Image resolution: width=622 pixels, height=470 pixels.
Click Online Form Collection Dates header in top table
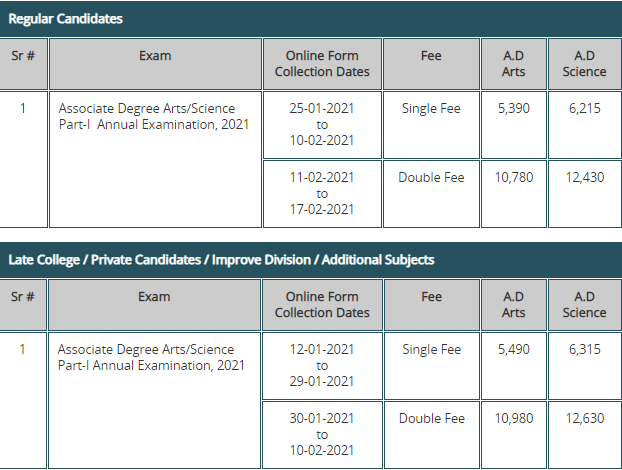(322, 64)
